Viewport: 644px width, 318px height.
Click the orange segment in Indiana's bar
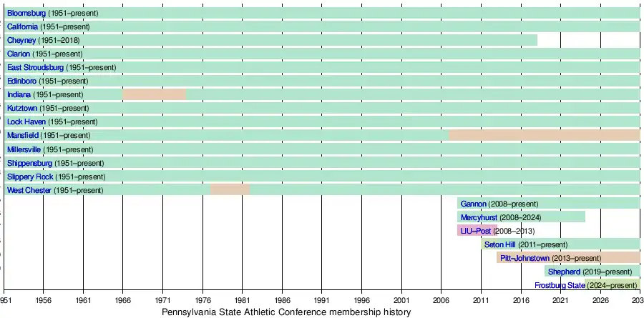coord(154,94)
